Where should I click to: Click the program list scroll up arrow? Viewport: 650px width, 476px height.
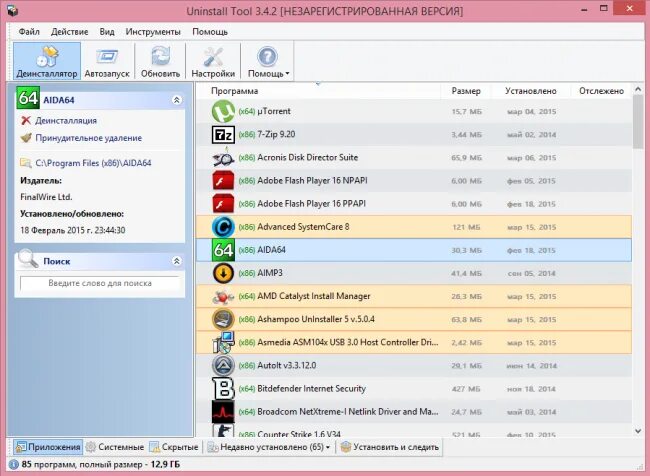[x=638, y=89]
